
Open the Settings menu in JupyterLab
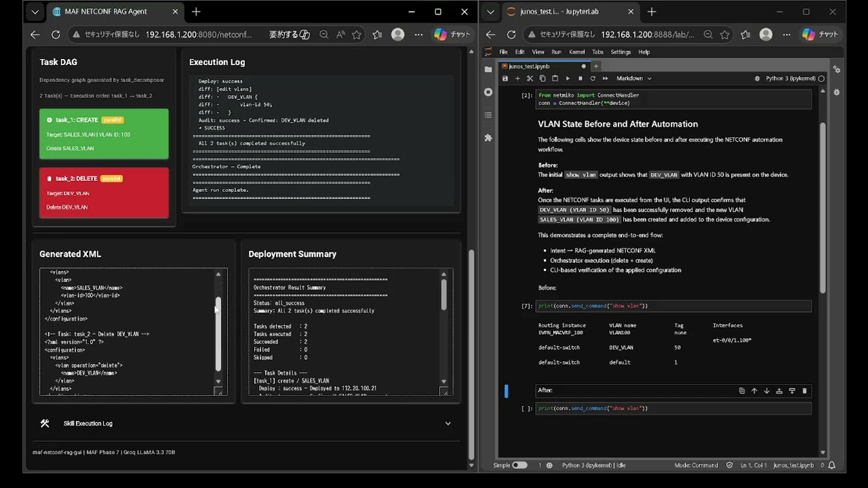(x=620, y=52)
